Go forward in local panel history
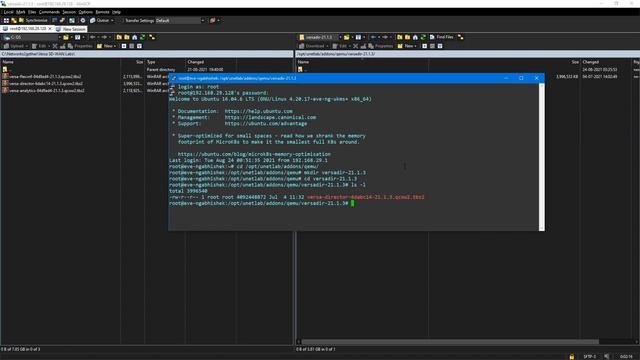The image size is (640, 360). pyautogui.click(x=104, y=37)
